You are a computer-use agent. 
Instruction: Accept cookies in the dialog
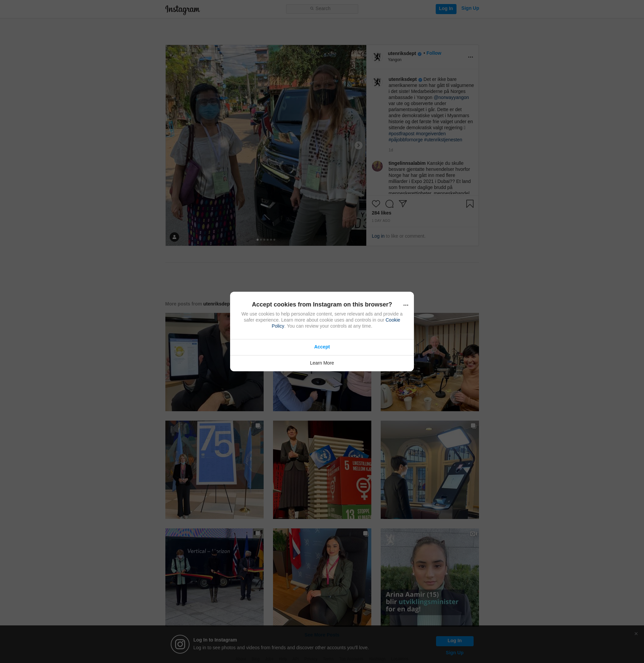point(322,347)
